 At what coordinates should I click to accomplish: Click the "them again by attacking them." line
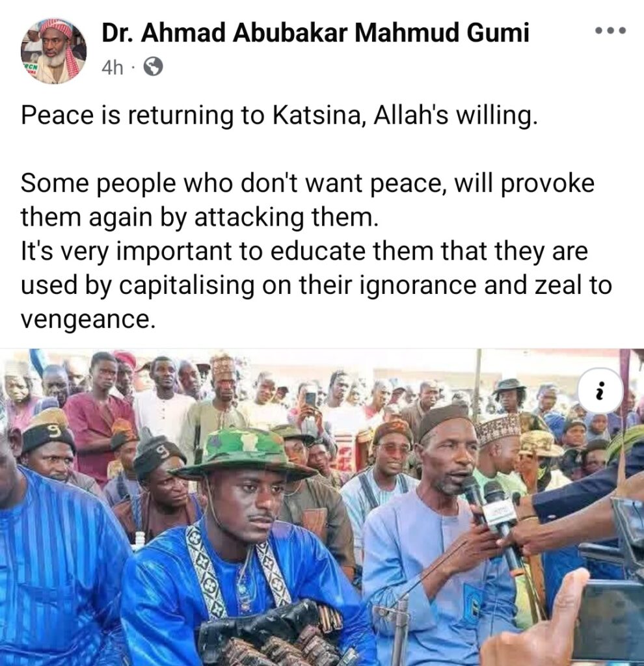(200, 217)
